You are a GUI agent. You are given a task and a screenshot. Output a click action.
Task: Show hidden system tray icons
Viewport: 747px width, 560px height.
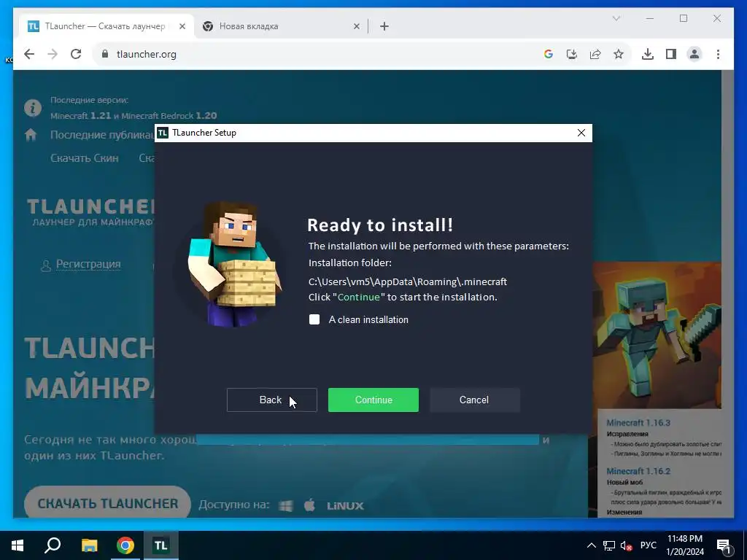pyautogui.click(x=591, y=545)
